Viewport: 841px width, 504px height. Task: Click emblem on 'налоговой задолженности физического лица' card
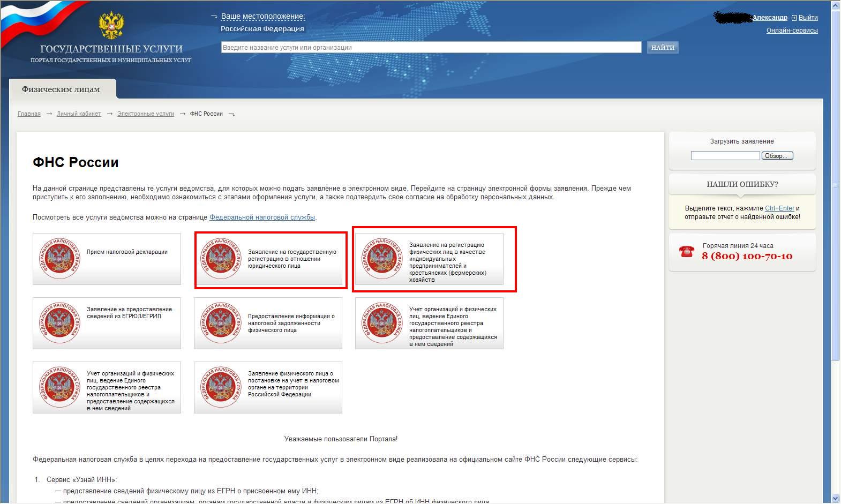tap(221, 323)
